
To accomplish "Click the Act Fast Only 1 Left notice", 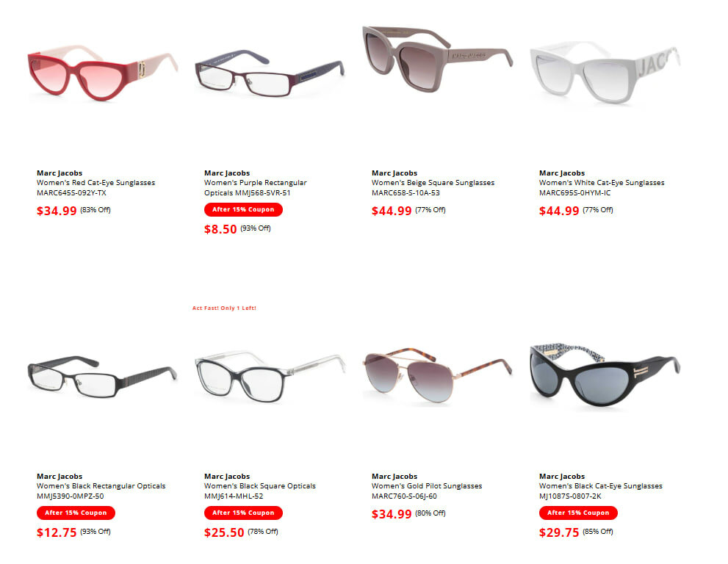I will tap(224, 308).
